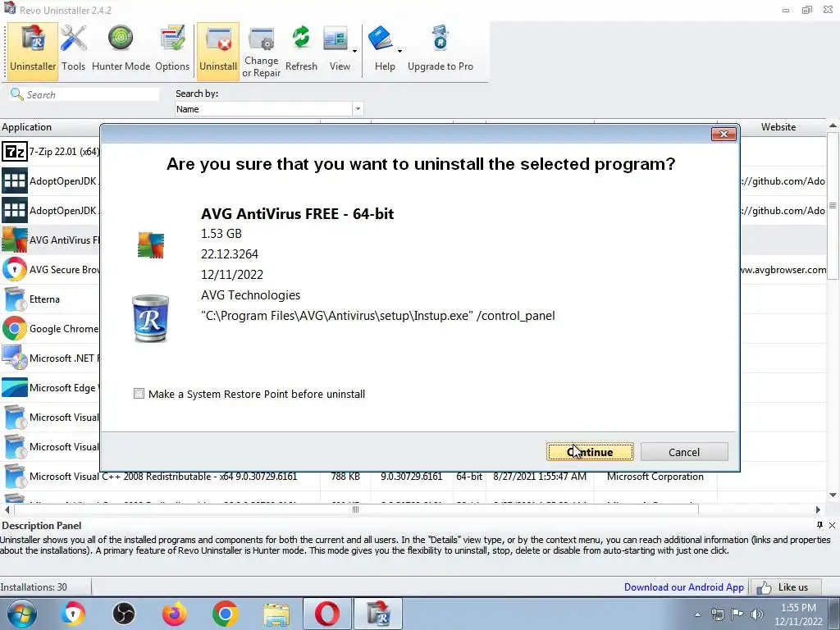
Task: Expand the Help dropdown arrow
Action: 399,52
